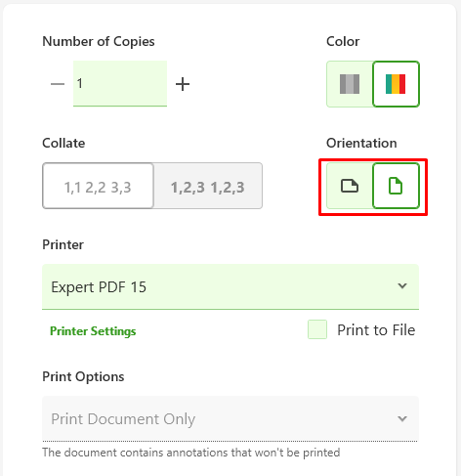Choose landscape page orientation
The width and height of the screenshot is (461, 476).
(350, 186)
